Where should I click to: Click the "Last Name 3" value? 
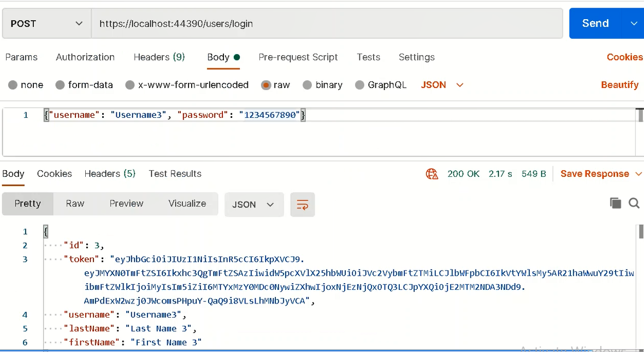coord(158,329)
